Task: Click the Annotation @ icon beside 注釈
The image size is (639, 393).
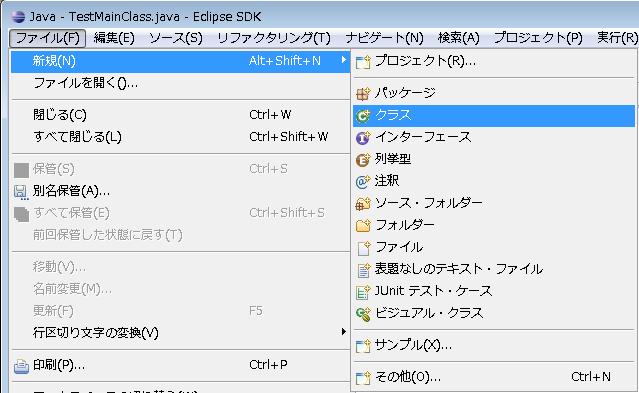Action: 363,182
